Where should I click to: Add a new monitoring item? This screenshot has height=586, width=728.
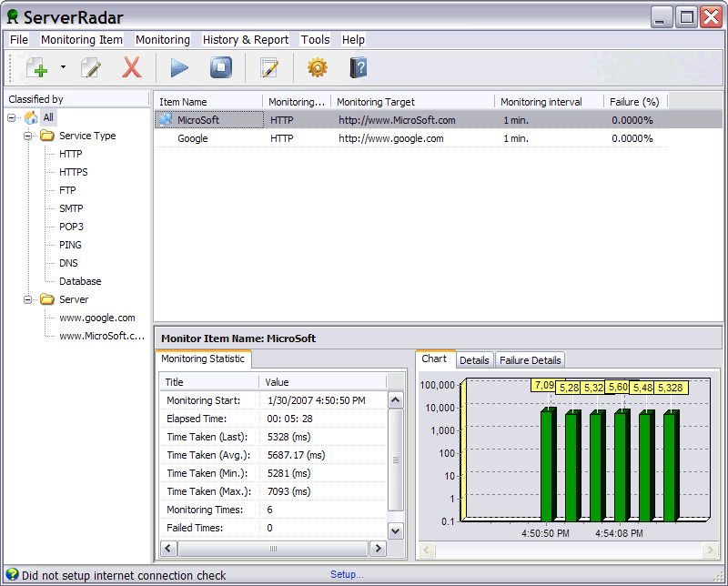point(37,66)
